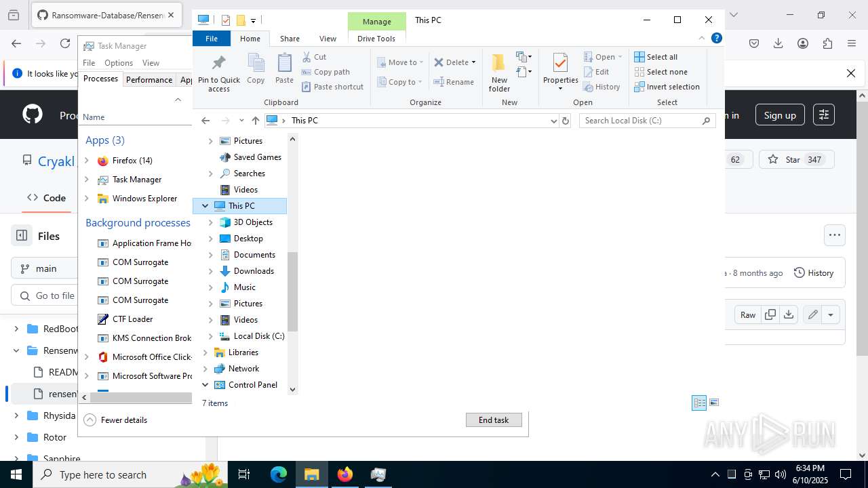Open Microsoft Edge from taskbar
The width and height of the screenshot is (868, 488).
(x=279, y=474)
